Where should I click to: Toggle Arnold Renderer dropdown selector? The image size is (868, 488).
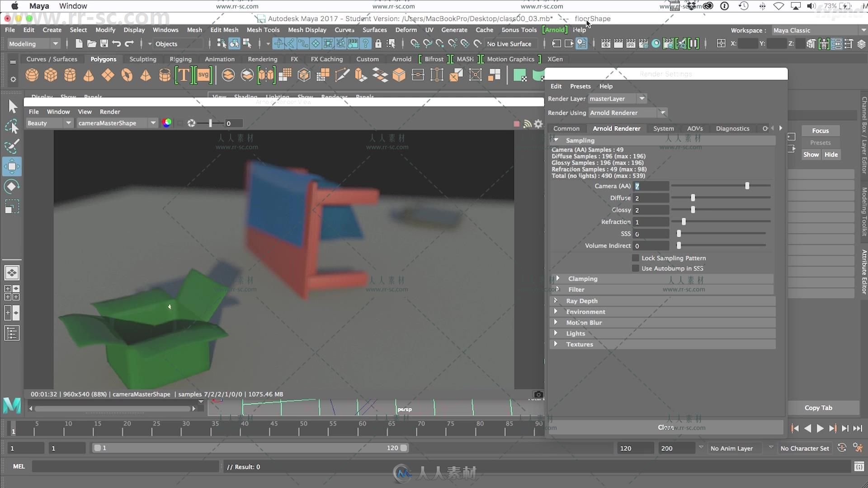(x=662, y=112)
